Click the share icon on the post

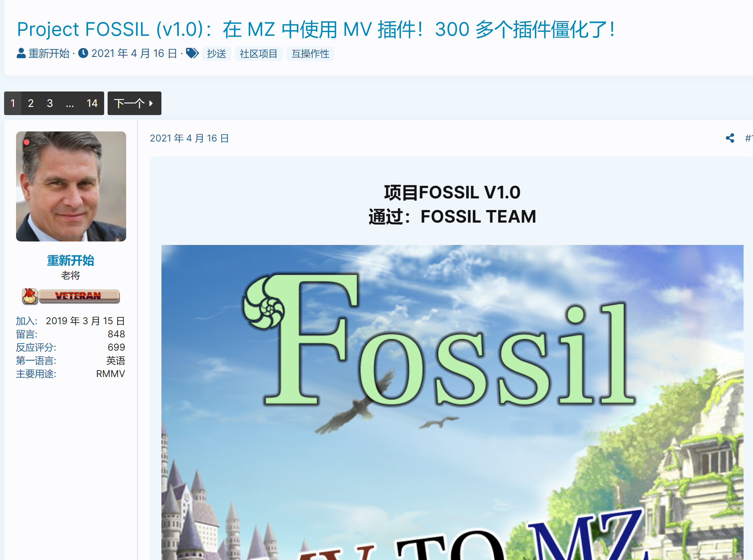730,138
